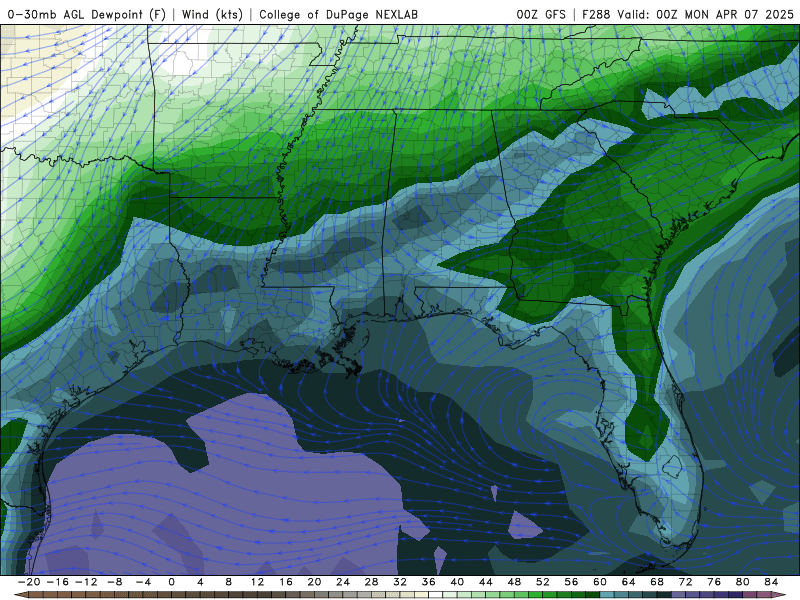Click the white color bar segment below 36

point(436,595)
